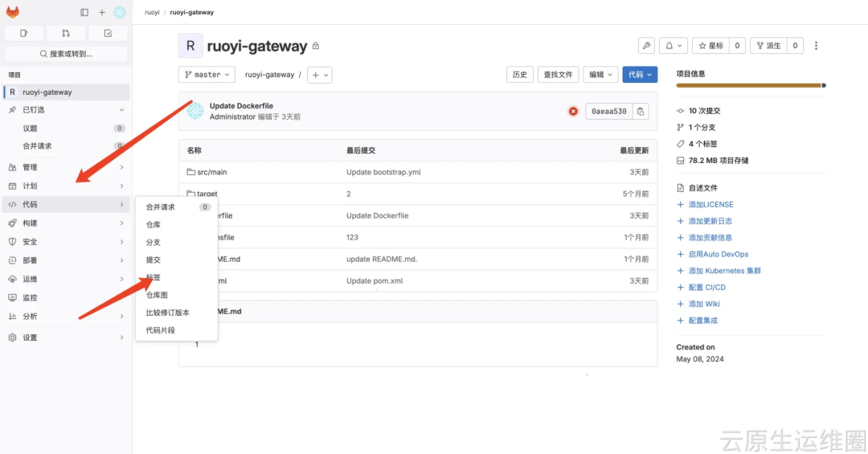Viewport: 868px width, 454px height.
Task: Click the 10 次提交 commits stat
Action: click(x=698, y=111)
